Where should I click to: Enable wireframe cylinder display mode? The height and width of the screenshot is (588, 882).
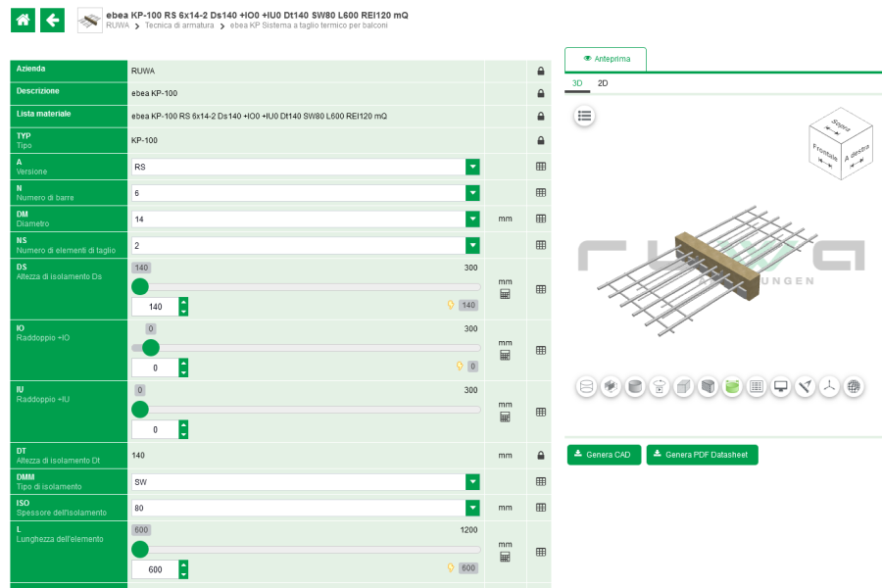tap(586, 387)
